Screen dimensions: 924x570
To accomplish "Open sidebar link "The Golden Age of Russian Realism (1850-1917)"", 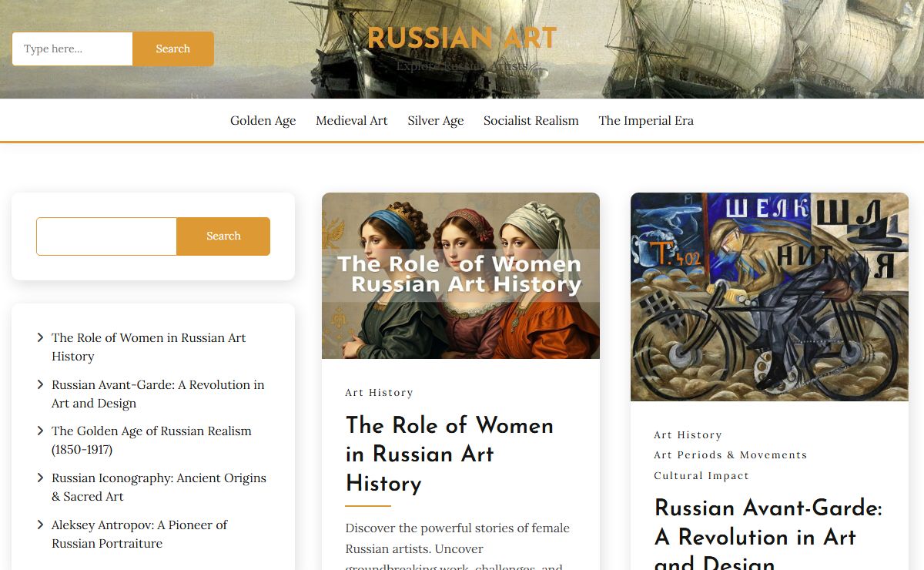I will tap(152, 440).
